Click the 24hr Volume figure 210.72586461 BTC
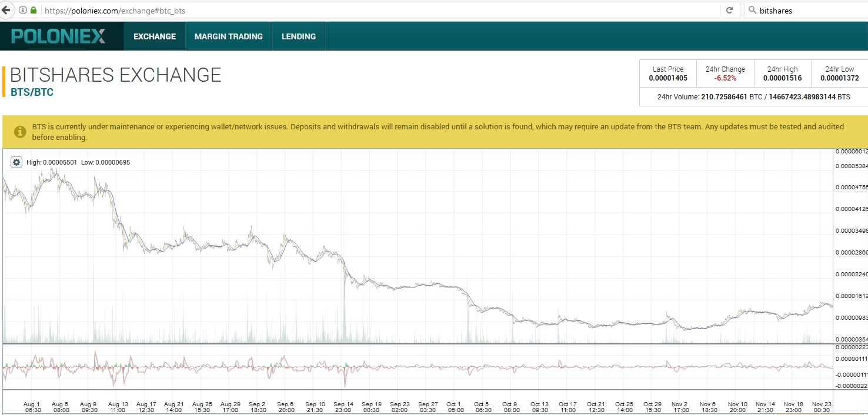 tap(732, 97)
